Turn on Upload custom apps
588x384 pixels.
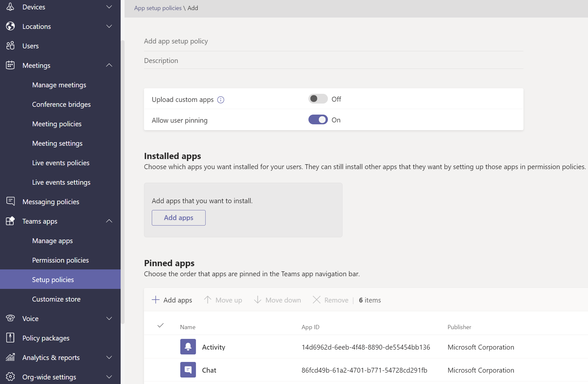(x=318, y=99)
